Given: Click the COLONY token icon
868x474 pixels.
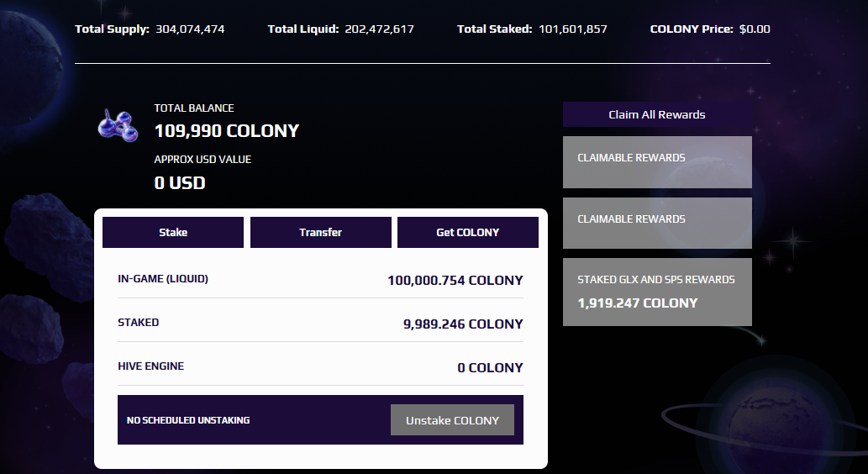Looking at the screenshot, I should (x=118, y=125).
